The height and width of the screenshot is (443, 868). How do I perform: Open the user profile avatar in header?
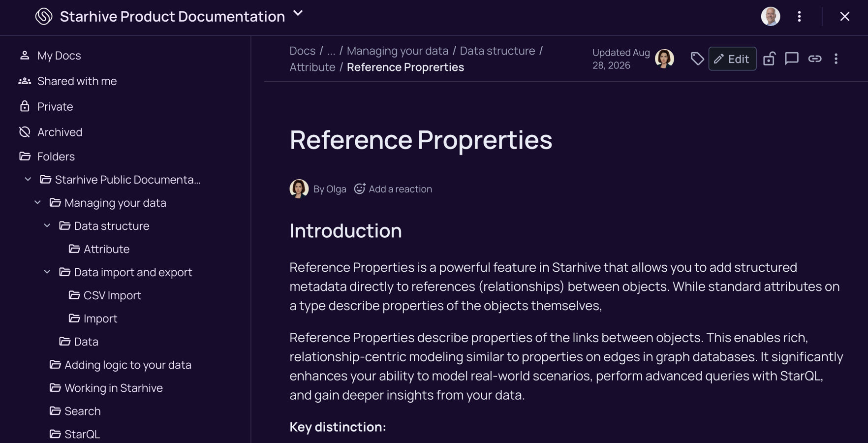(x=771, y=16)
